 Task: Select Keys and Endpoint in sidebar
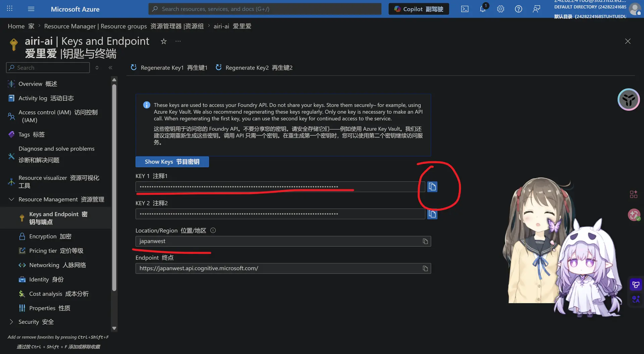[x=55, y=218]
